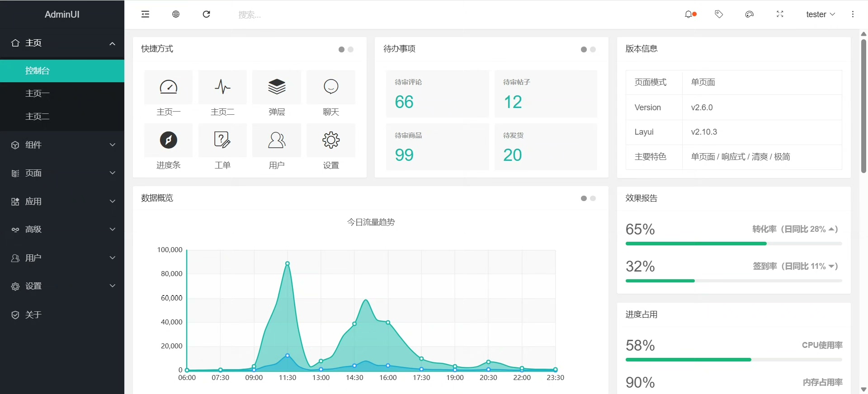Screen dimensions: 868x394
Task: Click the page vertical scrollbar thumb
Action: (x=863, y=106)
